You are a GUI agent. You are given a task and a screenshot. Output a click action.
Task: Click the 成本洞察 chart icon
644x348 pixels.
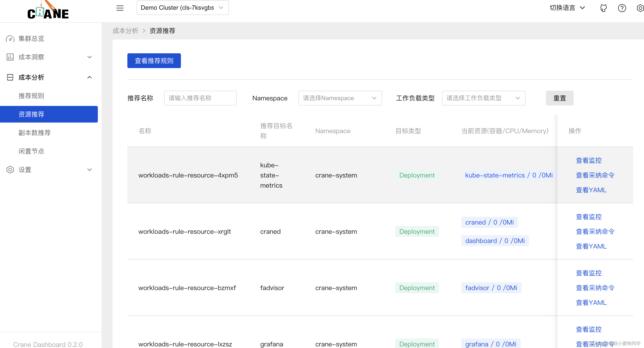click(x=10, y=57)
